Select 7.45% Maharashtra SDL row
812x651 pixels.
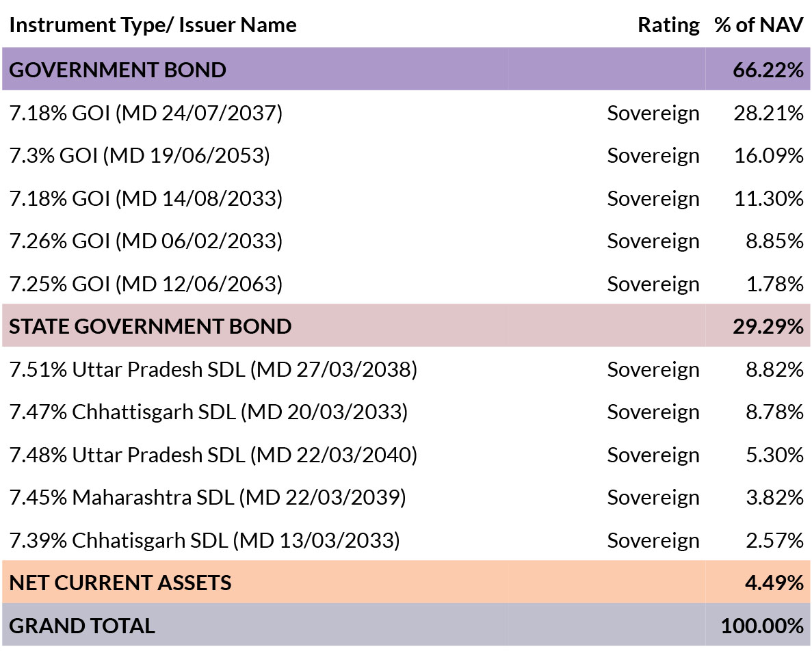(406, 497)
